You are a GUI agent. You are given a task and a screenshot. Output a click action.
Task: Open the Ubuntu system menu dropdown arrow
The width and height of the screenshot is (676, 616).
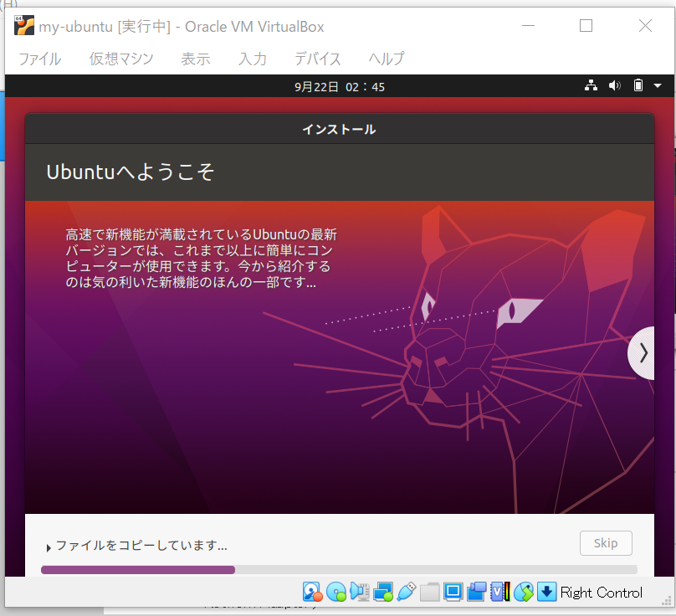pyautogui.click(x=658, y=86)
